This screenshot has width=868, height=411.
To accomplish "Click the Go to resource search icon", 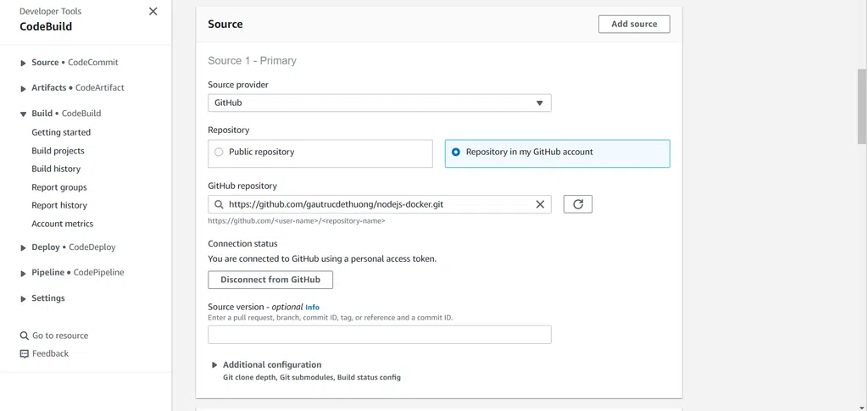I will click(x=25, y=336).
